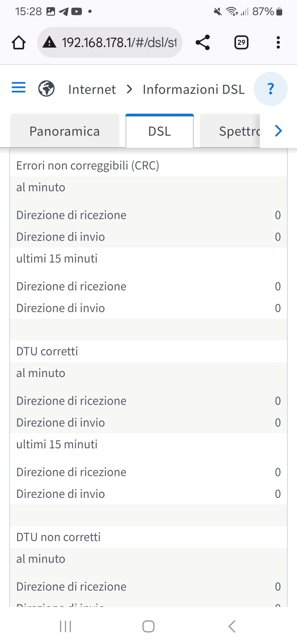Select the DSL tab

tap(159, 131)
